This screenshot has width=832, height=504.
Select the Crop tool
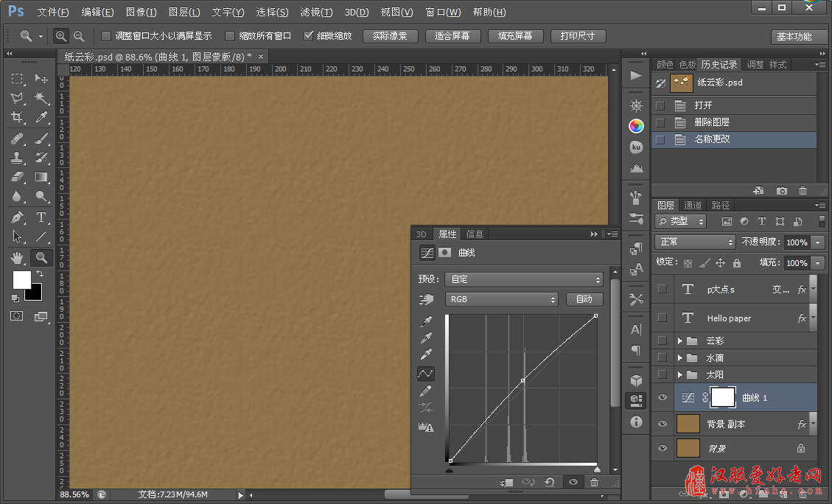(x=17, y=117)
